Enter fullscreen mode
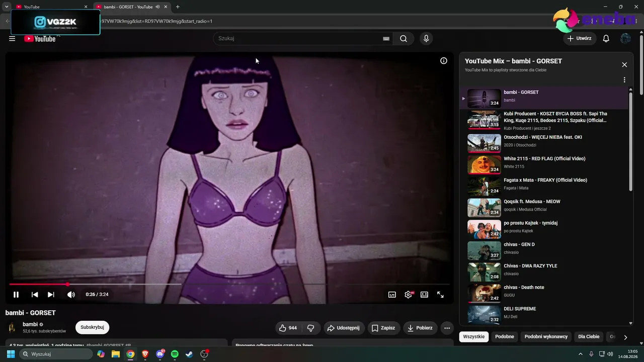The image size is (644, 362). click(x=440, y=295)
